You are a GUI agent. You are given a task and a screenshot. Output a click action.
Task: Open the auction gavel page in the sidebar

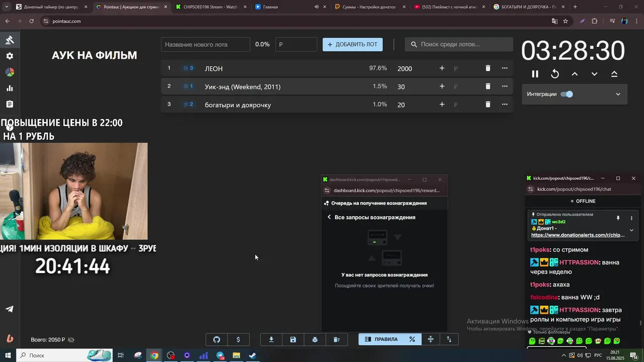[x=10, y=40]
